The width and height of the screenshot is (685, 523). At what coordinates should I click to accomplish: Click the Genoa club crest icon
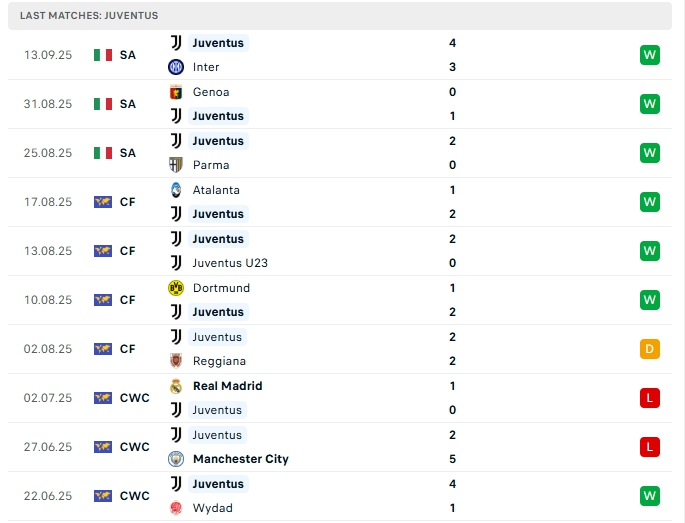(176, 92)
